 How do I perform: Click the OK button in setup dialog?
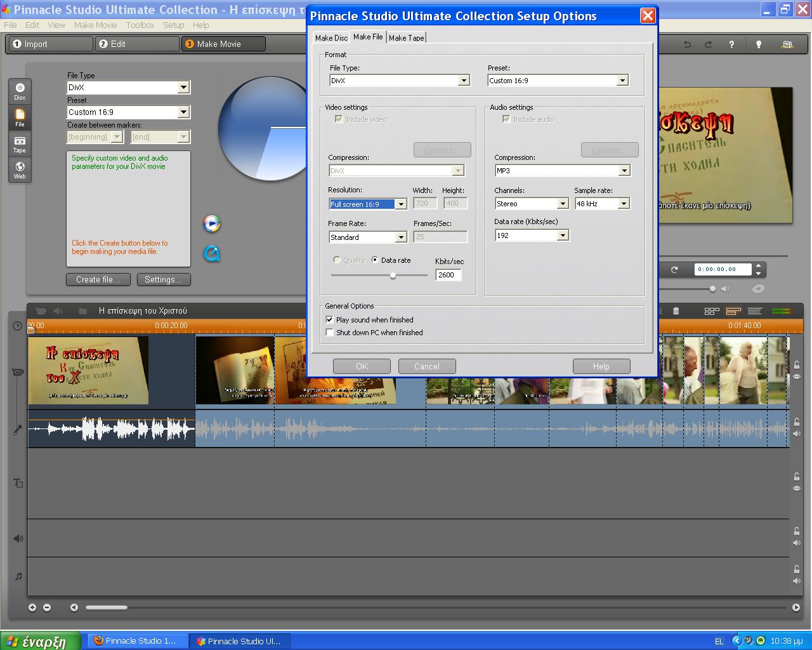[x=362, y=366]
